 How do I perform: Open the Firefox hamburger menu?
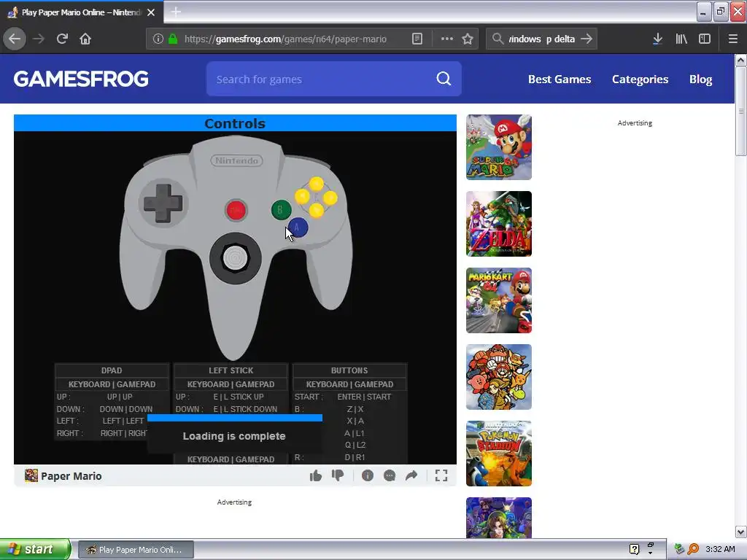pyautogui.click(x=732, y=39)
